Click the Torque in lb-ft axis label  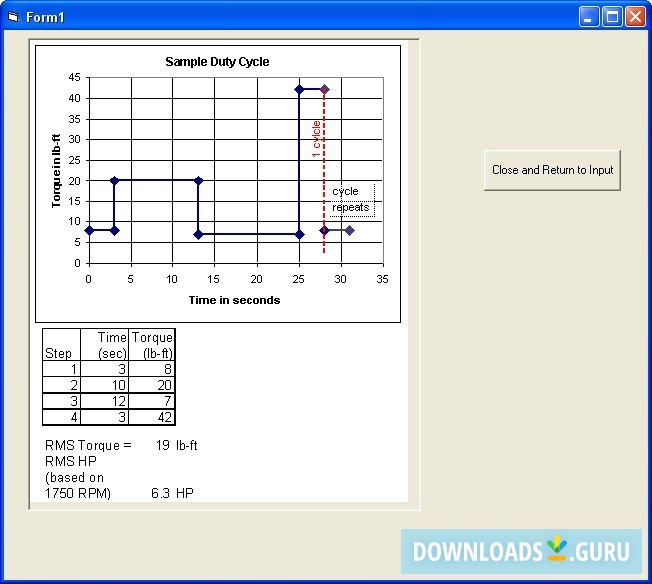pos(56,171)
